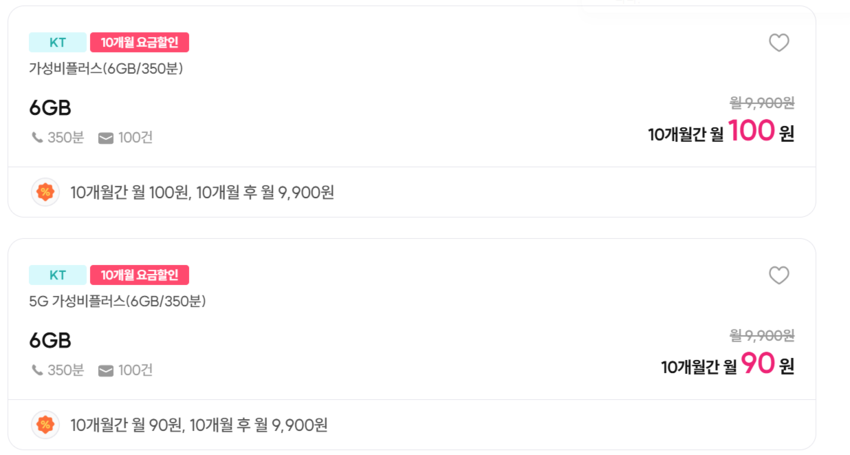Click the 90원 monthly price on 5G plan

coord(767,365)
